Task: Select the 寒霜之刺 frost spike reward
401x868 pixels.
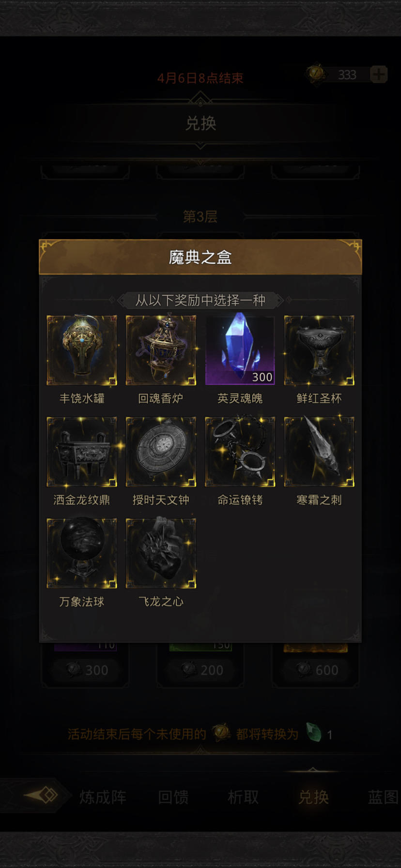Action: coord(319,452)
